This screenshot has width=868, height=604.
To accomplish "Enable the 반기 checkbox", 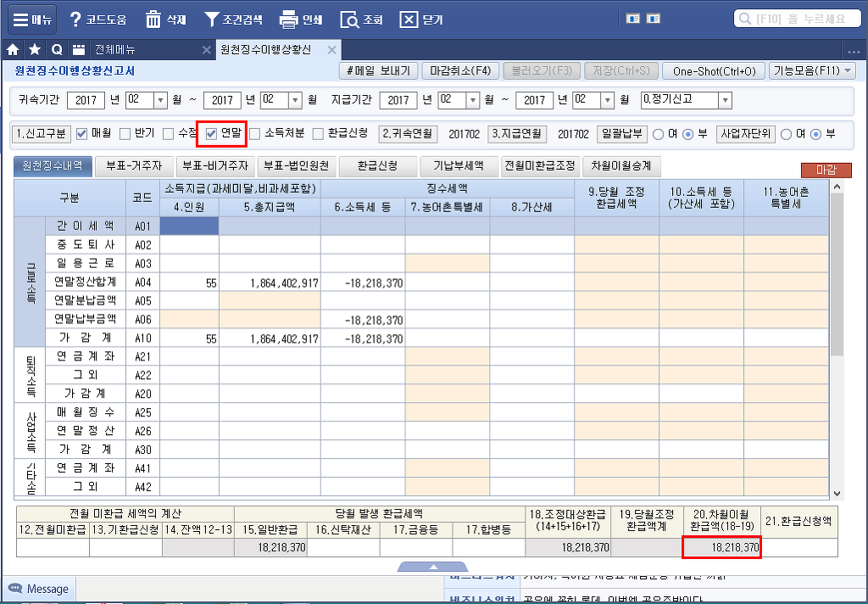I will tap(125, 133).
